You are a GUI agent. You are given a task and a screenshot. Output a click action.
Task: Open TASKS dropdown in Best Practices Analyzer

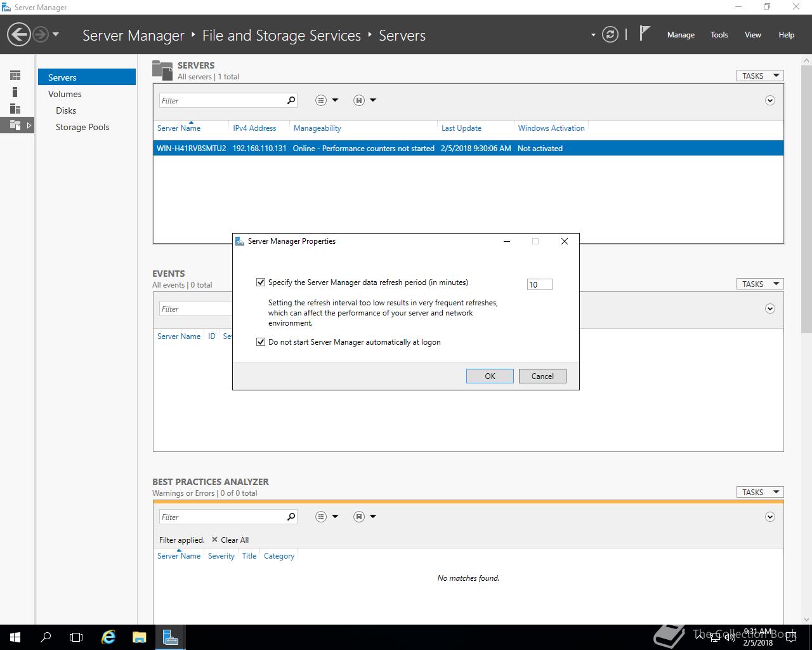pyautogui.click(x=760, y=492)
